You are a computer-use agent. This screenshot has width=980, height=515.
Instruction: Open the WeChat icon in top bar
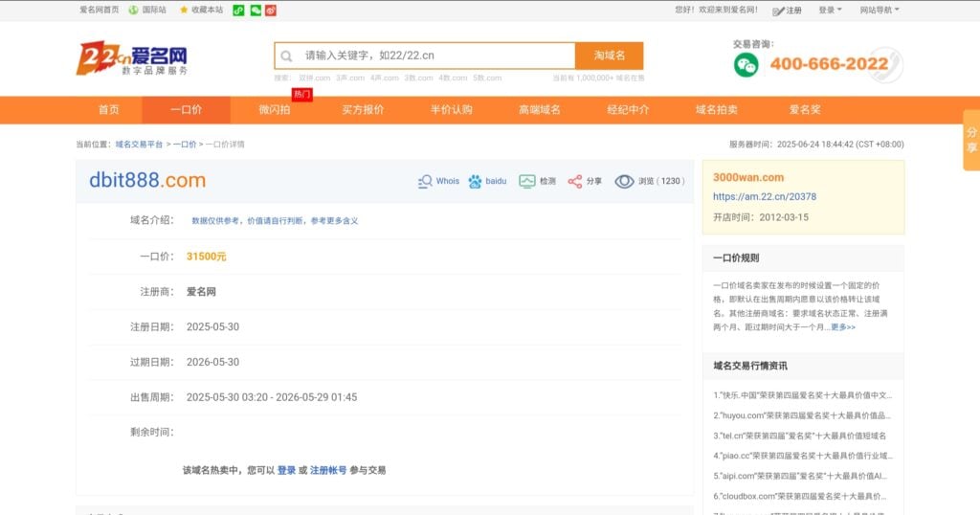pyautogui.click(x=255, y=10)
